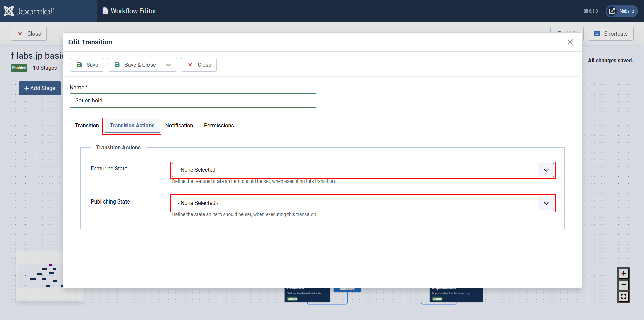
Task: Expand the Publishing State dropdown
Action: [363, 203]
